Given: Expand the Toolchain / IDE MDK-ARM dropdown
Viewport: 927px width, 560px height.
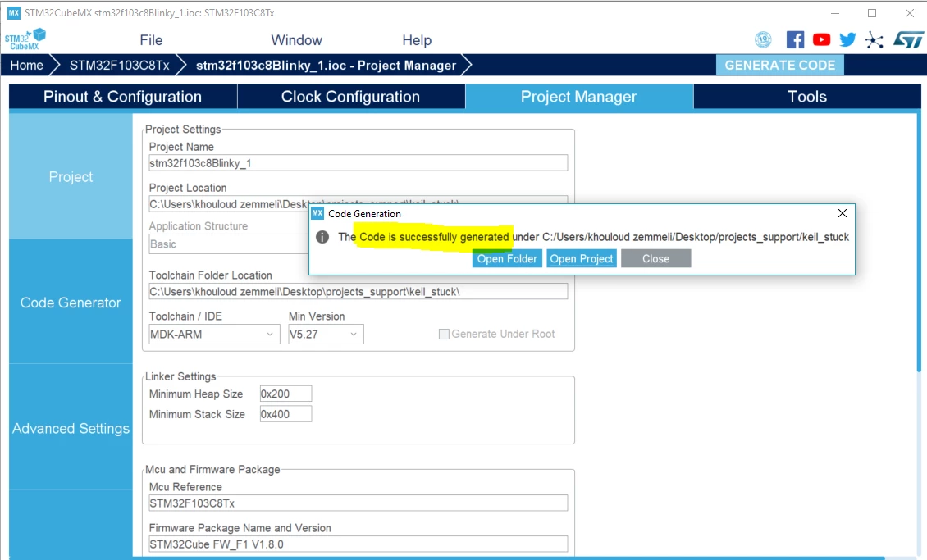Looking at the screenshot, I should [x=214, y=335].
